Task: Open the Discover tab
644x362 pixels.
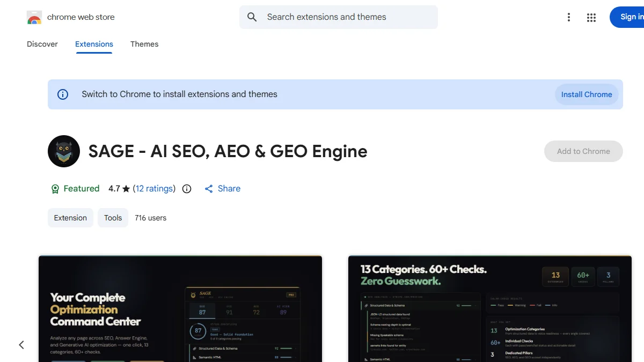Action: [42, 44]
